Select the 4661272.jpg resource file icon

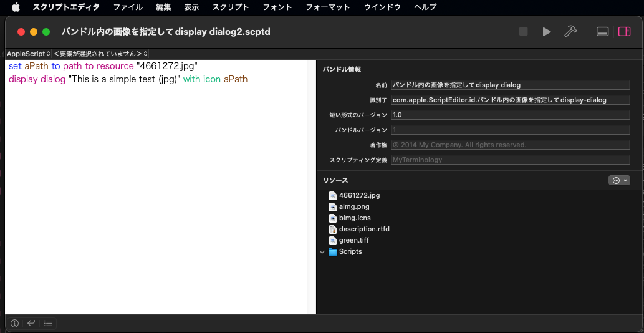coord(333,195)
